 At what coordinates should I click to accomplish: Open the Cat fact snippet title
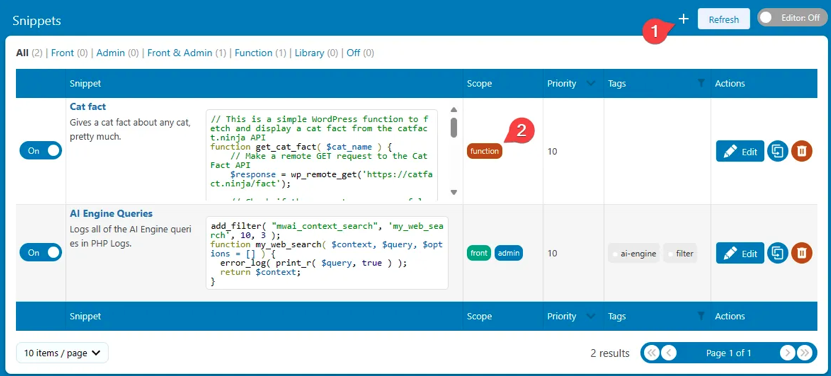tap(88, 107)
